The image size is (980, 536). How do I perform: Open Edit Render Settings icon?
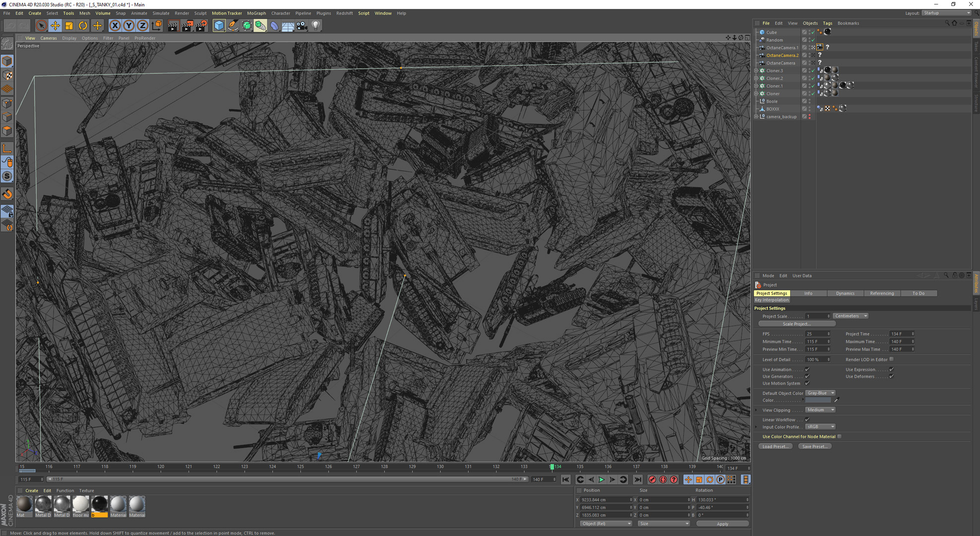(201, 26)
